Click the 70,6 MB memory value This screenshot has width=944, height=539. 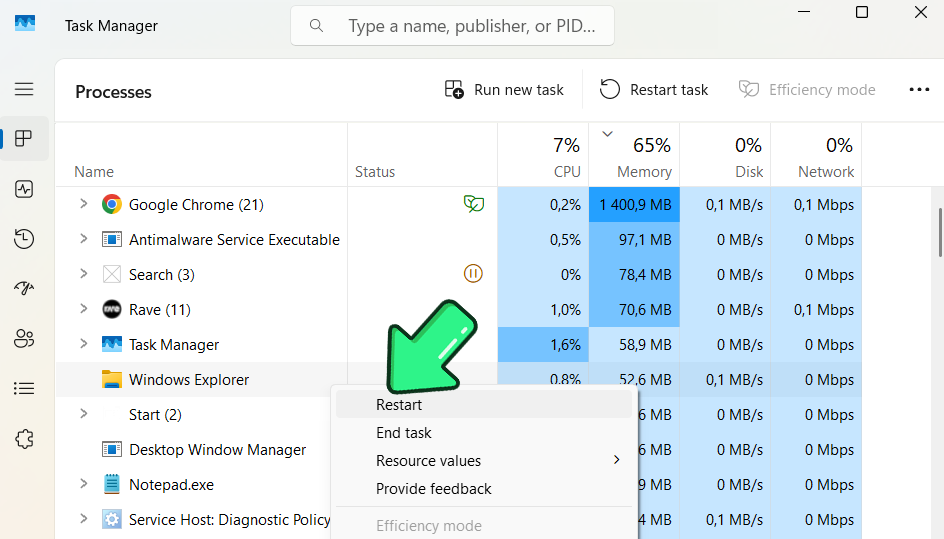click(x=645, y=310)
